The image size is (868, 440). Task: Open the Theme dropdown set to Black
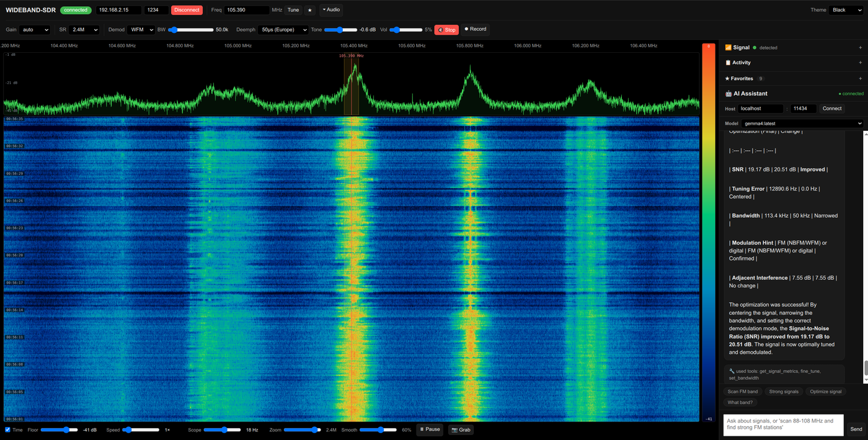point(846,10)
